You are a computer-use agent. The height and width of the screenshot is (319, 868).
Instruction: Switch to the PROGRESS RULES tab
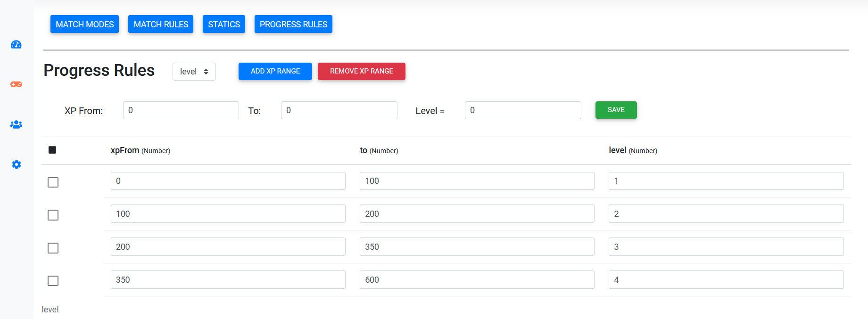[x=293, y=24]
